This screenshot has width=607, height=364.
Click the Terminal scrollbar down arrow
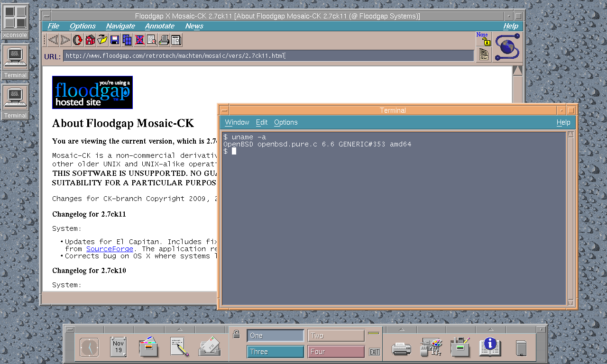pyautogui.click(x=570, y=302)
